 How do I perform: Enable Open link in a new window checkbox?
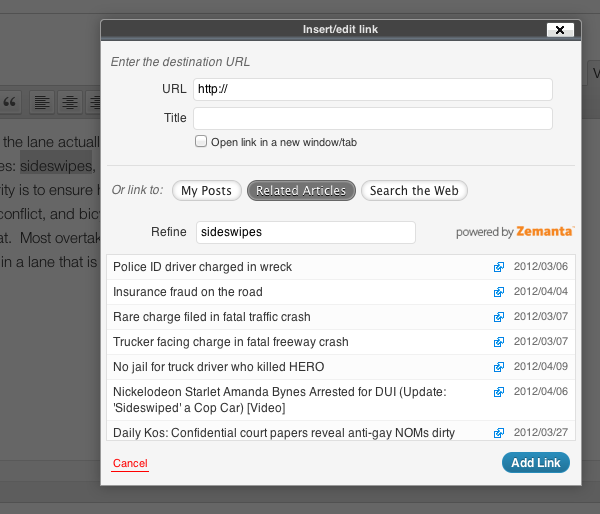201,141
